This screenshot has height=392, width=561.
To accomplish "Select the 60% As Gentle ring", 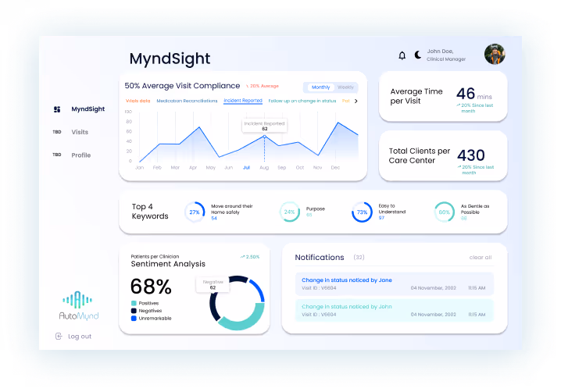I will 444,212.
